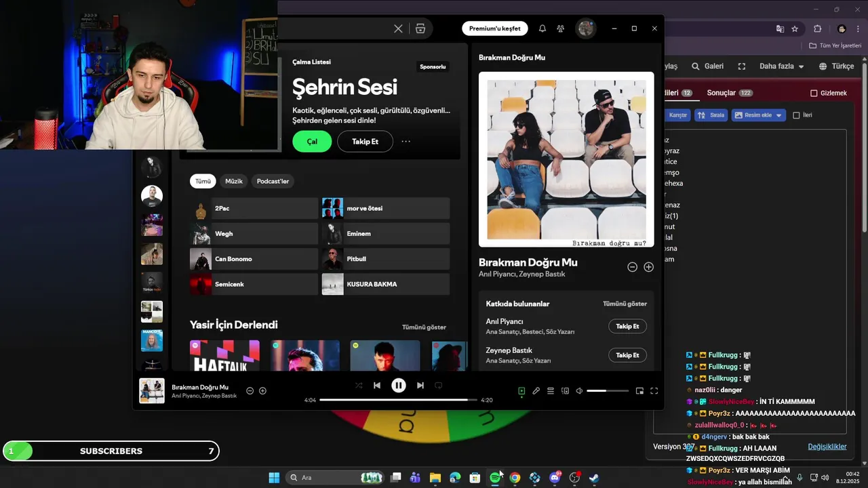Change language via Türkçe selector
This screenshot has width=868, height=488.
[x=837, y=66]
